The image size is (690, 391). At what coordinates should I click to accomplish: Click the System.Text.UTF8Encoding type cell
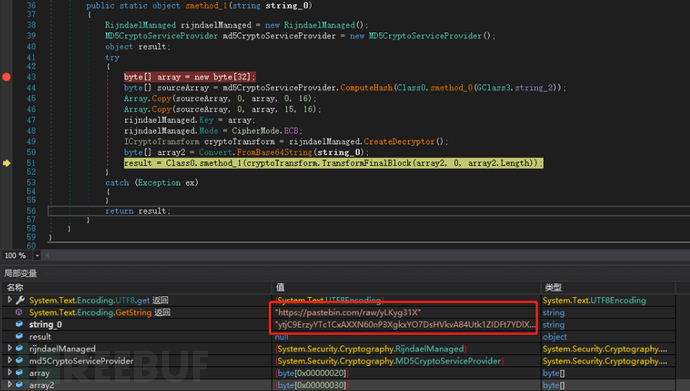[594, 300]
